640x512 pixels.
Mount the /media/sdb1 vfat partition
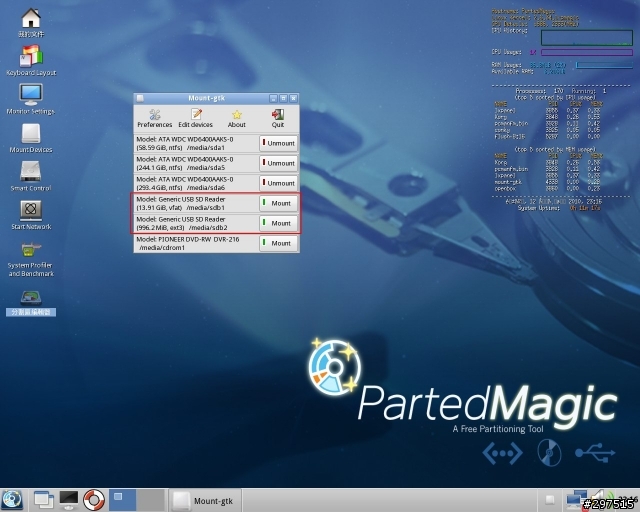[x=278, y=203]
